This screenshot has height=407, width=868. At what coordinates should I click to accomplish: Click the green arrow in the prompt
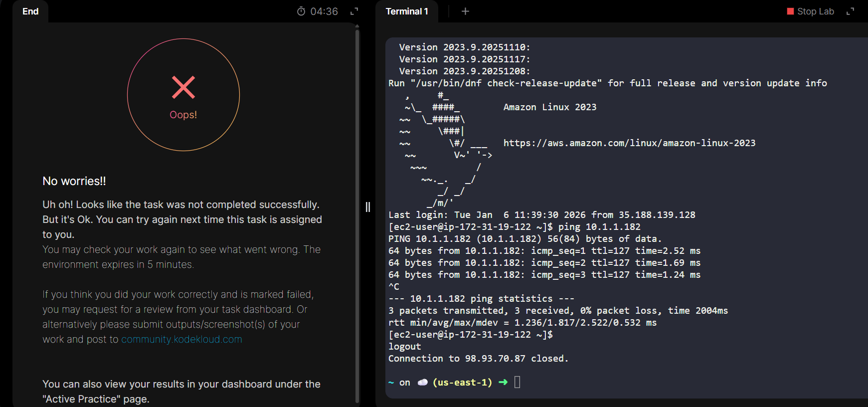click(x=503, y=383)
